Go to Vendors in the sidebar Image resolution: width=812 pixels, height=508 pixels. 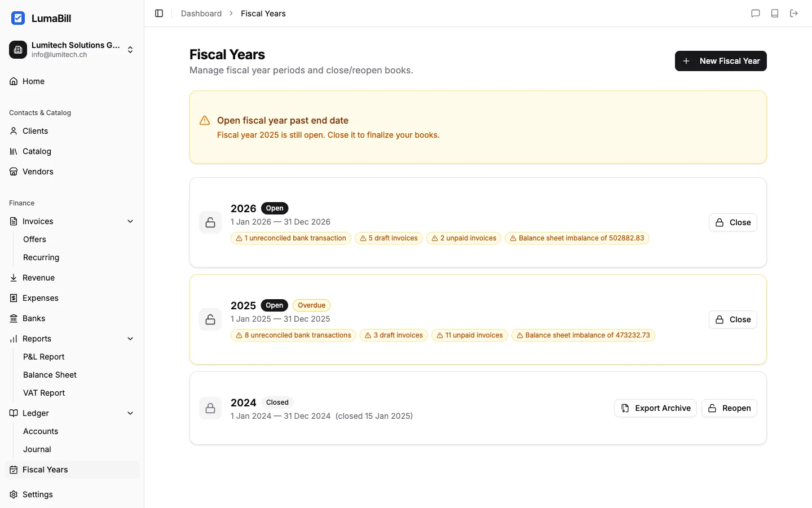tap(38, 172)
